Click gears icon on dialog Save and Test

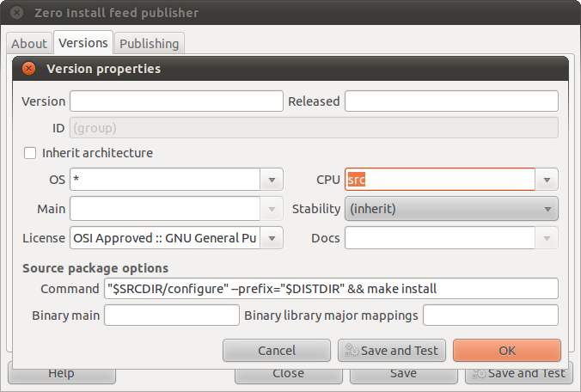352,350
